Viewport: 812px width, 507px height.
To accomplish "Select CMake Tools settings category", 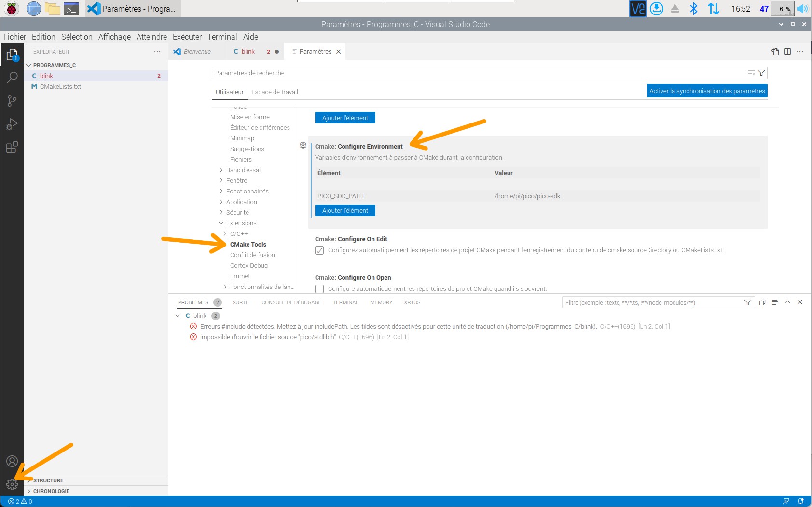I will [248, 245].
